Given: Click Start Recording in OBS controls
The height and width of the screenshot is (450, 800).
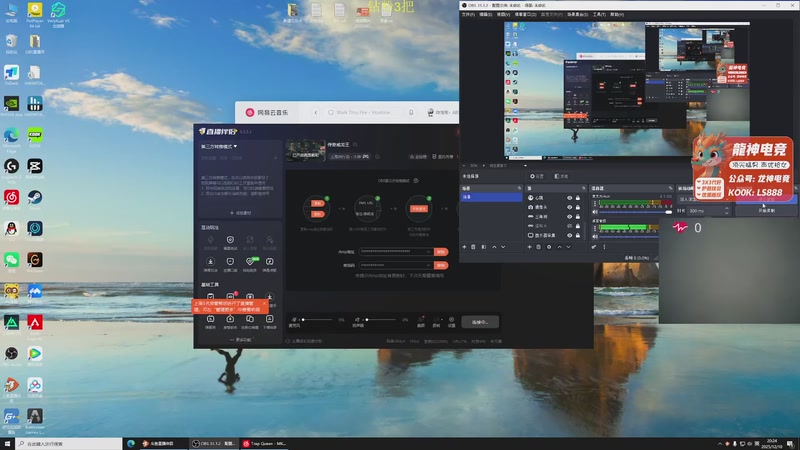Looking at the screenshot, I should pyautogui.click(x=766, y=210).
